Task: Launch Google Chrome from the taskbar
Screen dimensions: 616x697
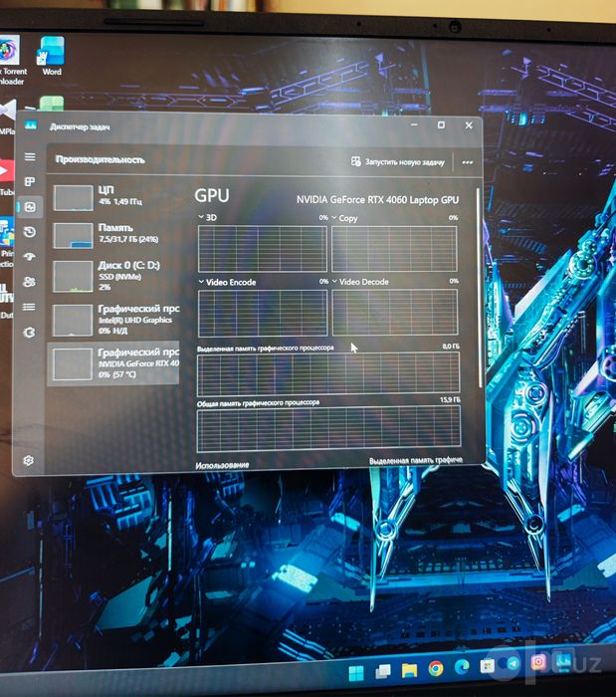Action: (x=436, y=668)
